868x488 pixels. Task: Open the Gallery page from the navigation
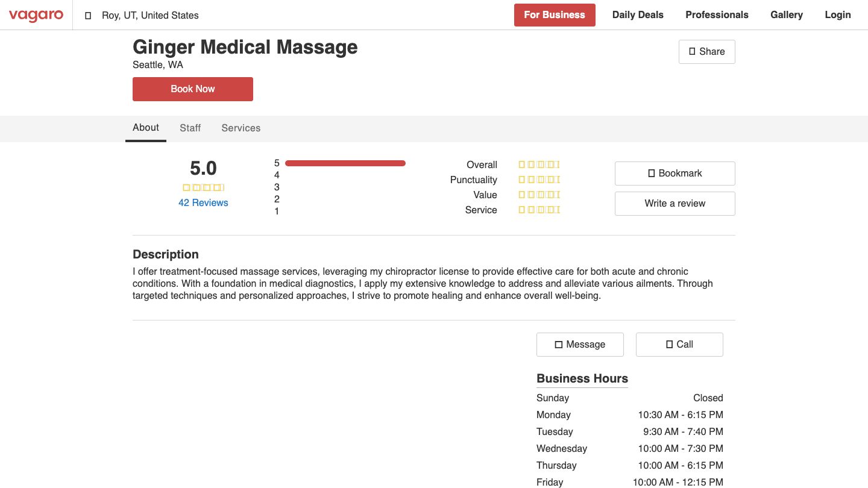[787, 14]
